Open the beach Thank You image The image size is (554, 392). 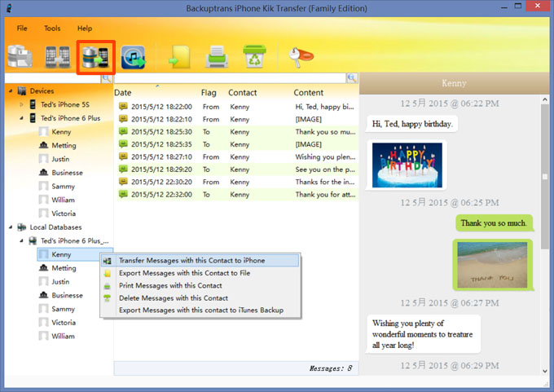point(492,265)
